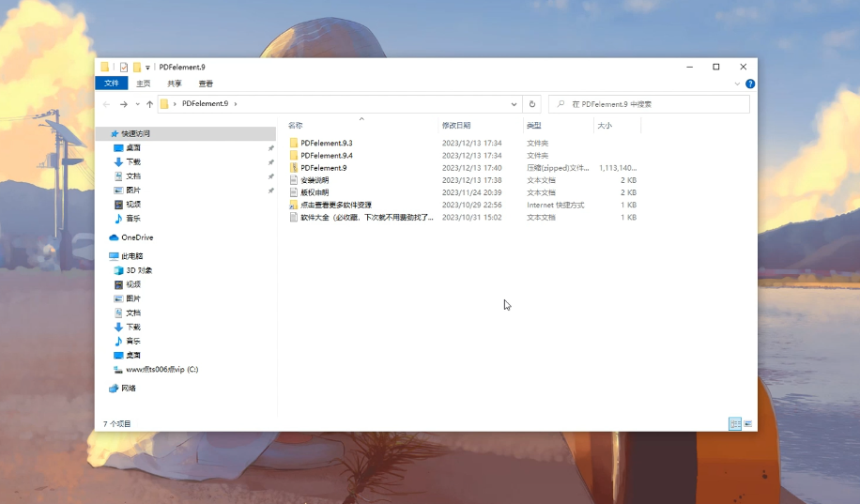Switch to details view toggle in status bar
Viewport: 860px width, 504px height.
[x=735, y=424]
